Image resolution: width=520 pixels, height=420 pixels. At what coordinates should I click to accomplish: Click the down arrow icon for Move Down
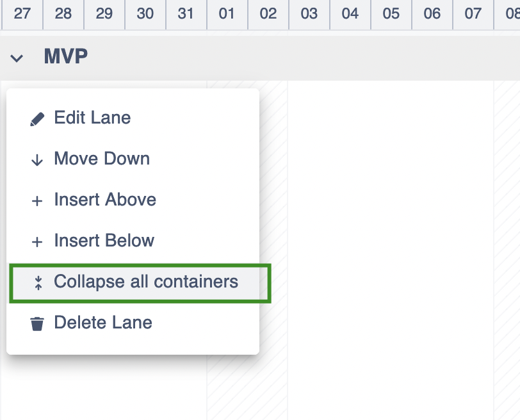(37, 160)
